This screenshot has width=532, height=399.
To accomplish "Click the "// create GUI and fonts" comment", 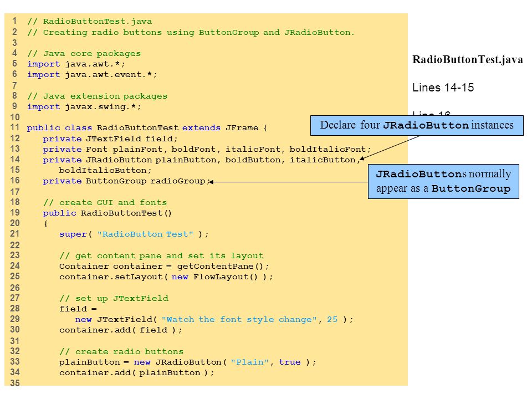I will tap(105, 203).
